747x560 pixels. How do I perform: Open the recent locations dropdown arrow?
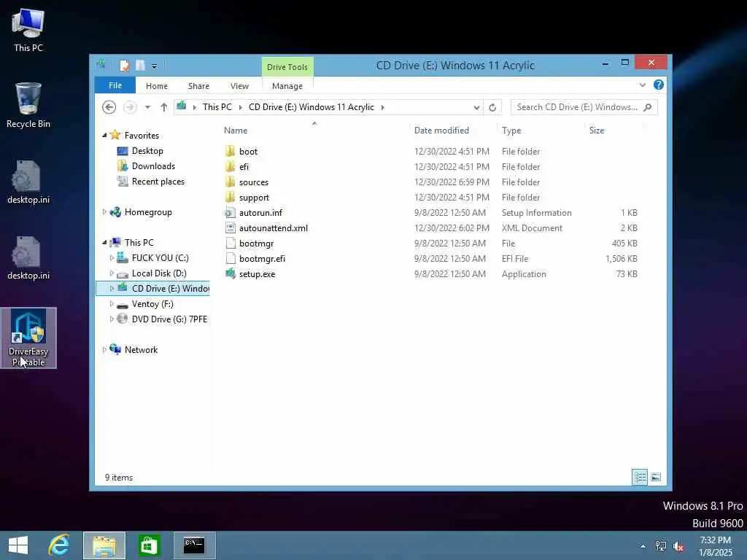click(x=147, y=107)
